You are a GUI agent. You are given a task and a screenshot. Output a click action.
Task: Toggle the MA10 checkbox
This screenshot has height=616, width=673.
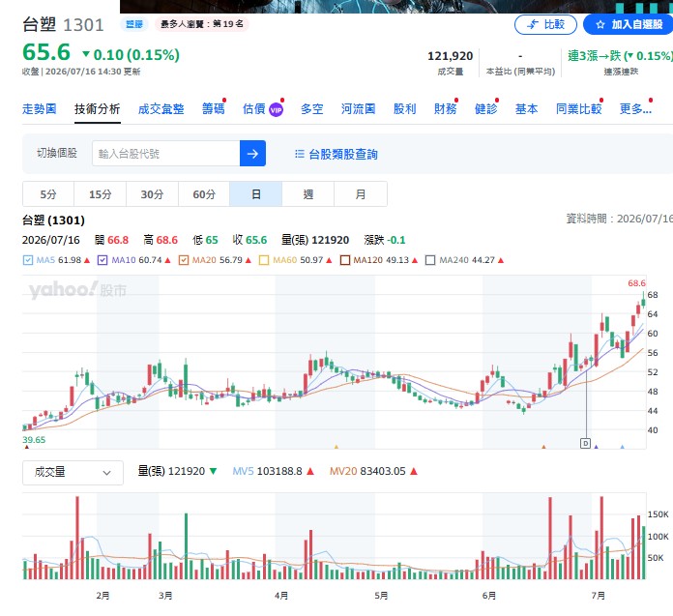coord(102,260)
